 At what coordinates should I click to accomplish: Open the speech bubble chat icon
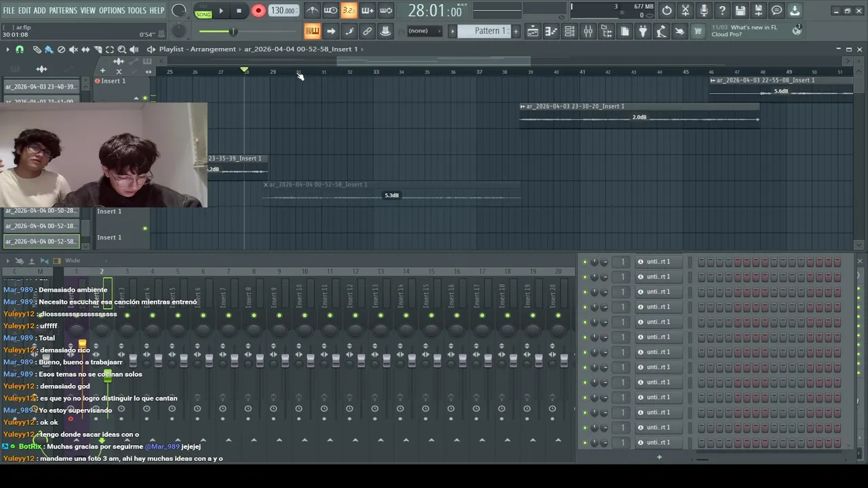[777, 10]
